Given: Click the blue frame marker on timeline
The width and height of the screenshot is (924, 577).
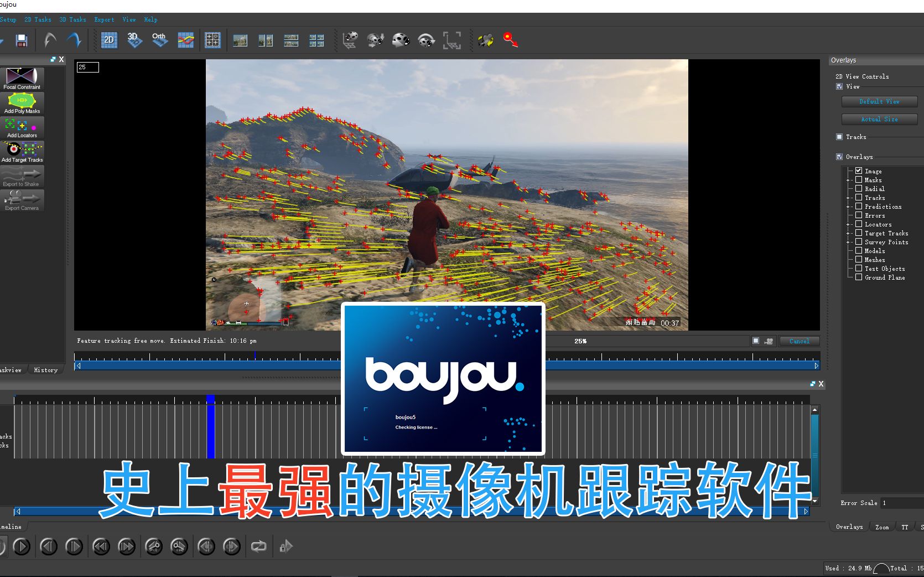Looking at the screenshot, I should (210, 427).
